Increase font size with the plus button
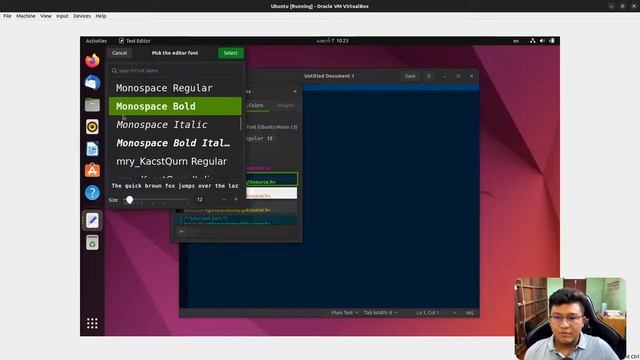This screenshot has width=640, height=360. 236,200
